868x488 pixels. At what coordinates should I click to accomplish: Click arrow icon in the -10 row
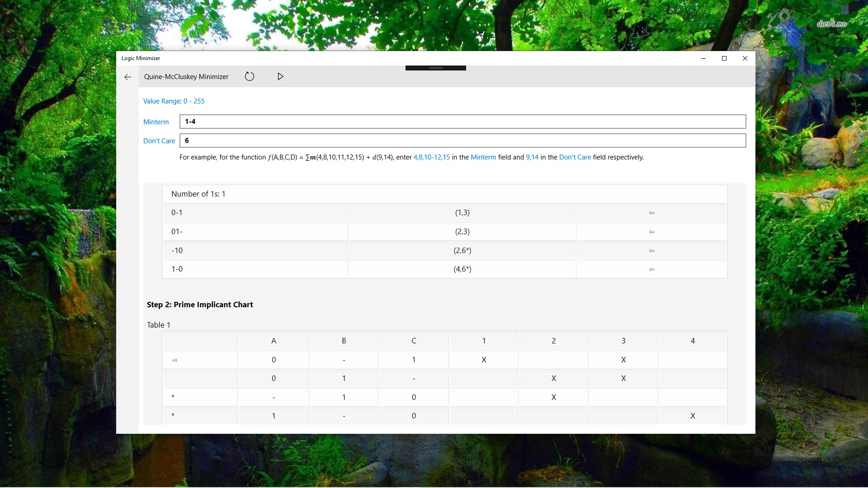tap(651, 251)
